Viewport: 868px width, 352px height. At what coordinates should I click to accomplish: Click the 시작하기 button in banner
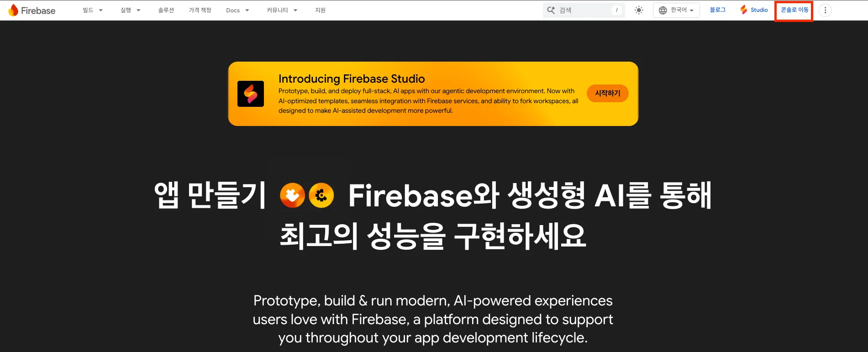(607, 93)
